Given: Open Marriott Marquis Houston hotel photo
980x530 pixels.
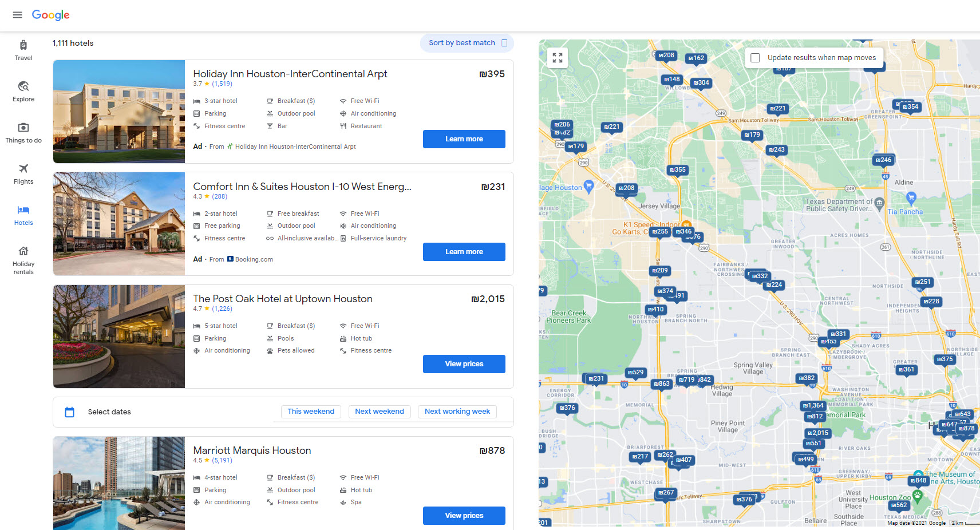Looking at the screenshot, I should point(119,483).
